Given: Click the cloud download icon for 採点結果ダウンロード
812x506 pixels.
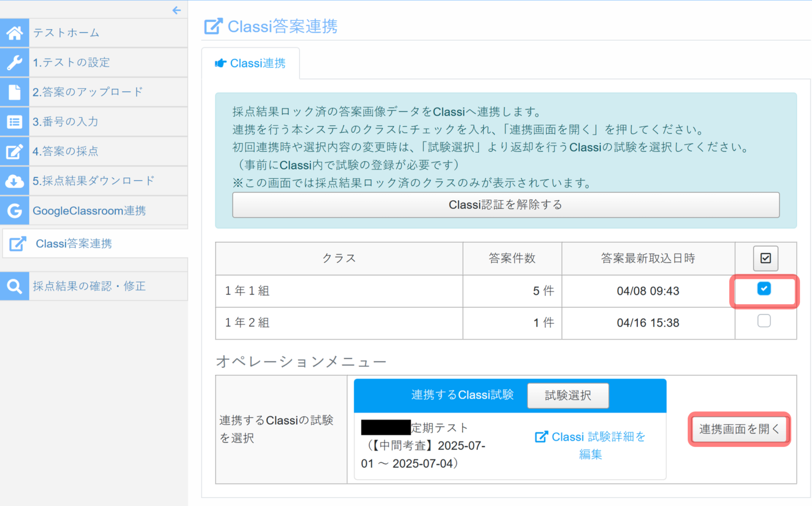Looking at the screenshot, I should point(14,181).
